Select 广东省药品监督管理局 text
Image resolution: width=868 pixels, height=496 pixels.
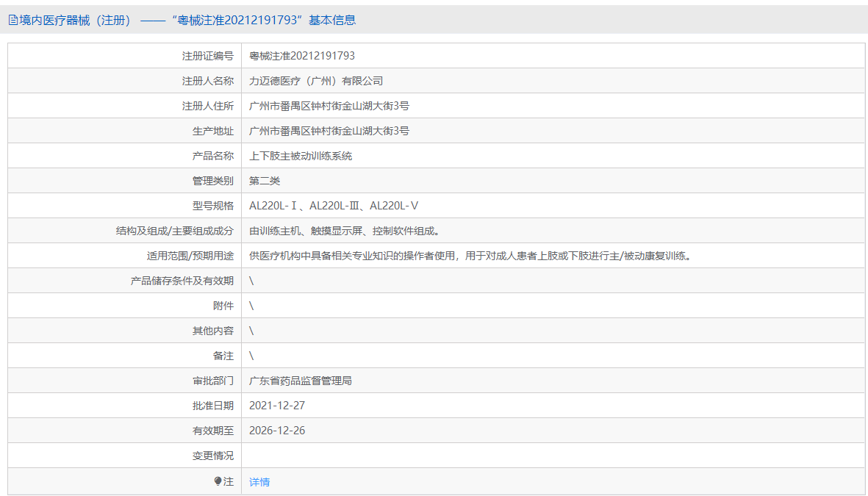pos(301,381)
